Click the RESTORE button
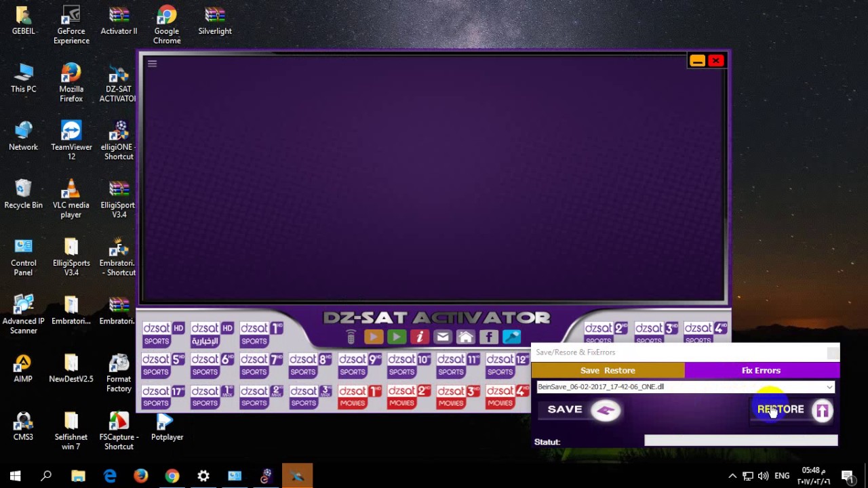This screenshot has width=868, height=488. coord(793,409)
